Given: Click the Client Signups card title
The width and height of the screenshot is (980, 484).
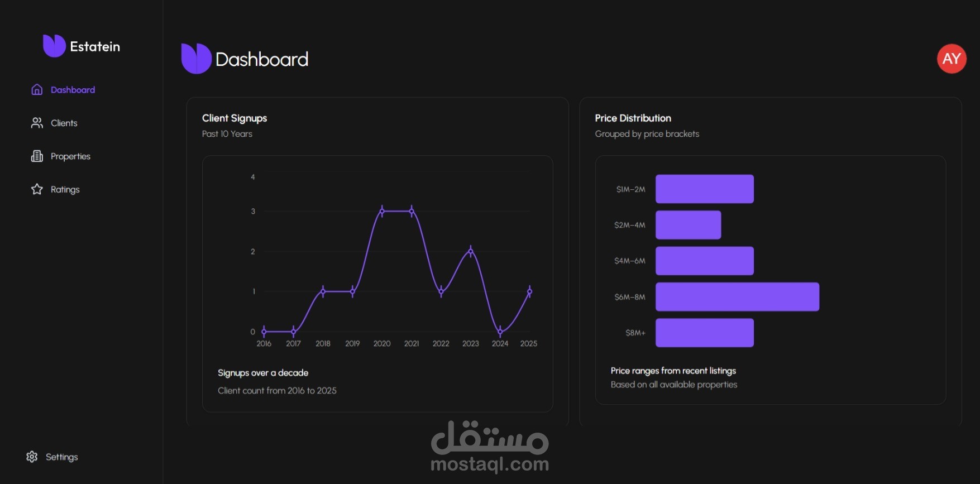Looking at the screenshot, I should coord(235,118).
